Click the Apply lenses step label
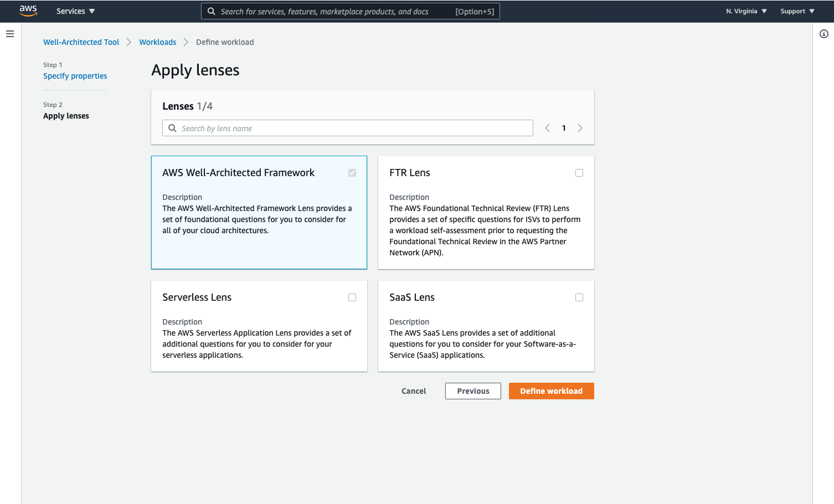 (x=66, y=116)
